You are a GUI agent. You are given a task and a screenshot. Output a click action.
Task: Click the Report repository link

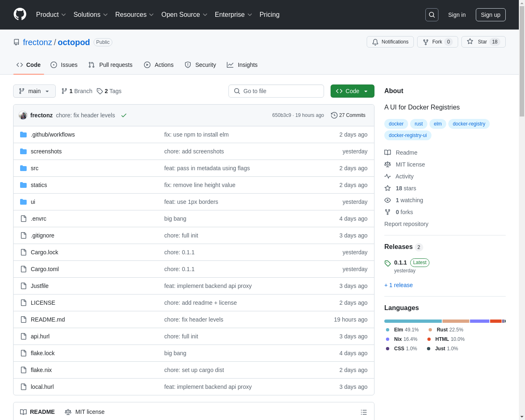pyautogui.click(x=406, y=224)
